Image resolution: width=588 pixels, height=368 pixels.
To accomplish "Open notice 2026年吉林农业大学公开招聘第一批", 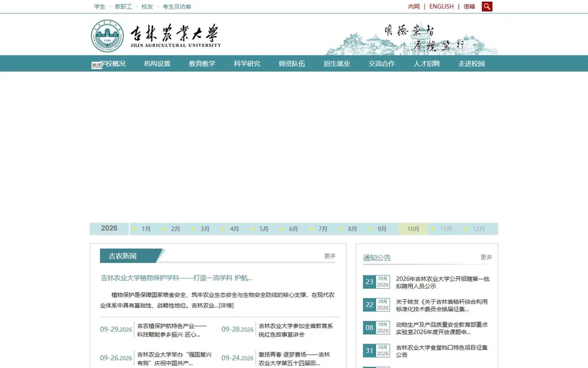I will (442, 282).
